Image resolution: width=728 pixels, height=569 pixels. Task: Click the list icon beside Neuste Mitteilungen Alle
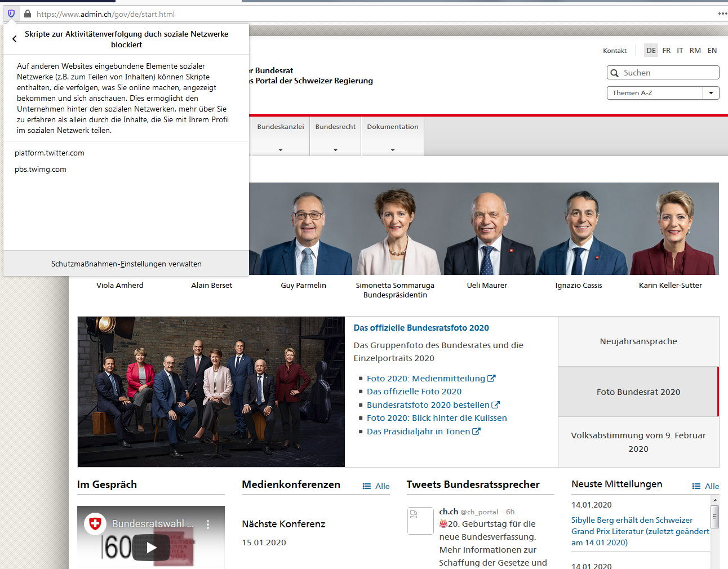click(x=696, y=486)
